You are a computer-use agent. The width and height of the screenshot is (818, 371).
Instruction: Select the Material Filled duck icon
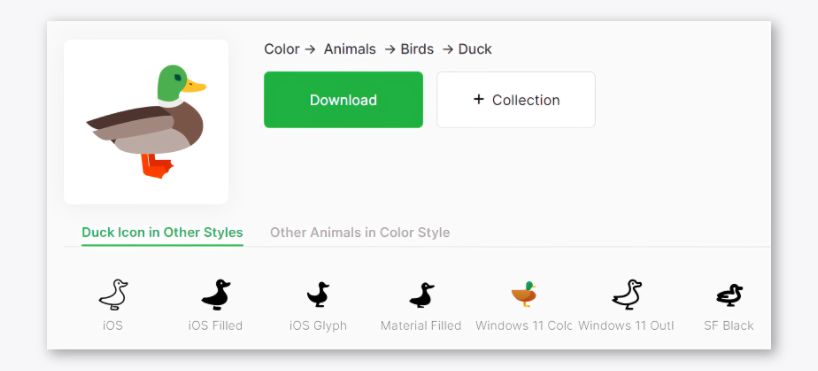click(x=421, y=295)
